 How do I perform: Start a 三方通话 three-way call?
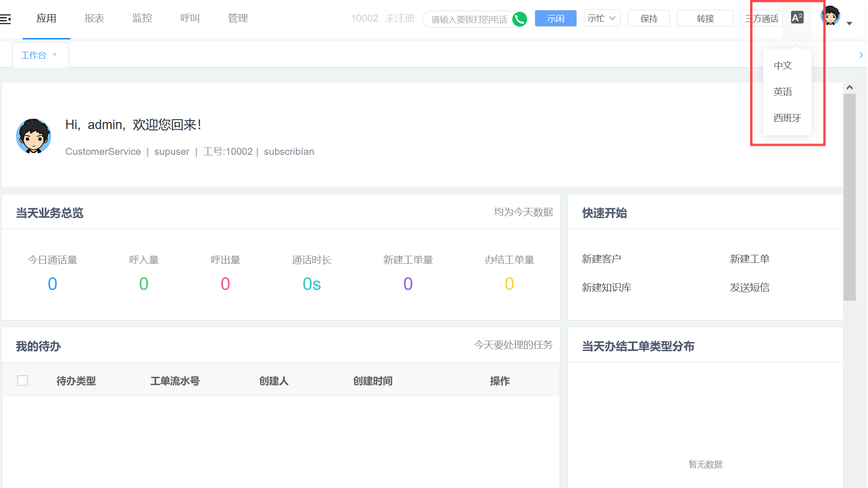point(761,18)
